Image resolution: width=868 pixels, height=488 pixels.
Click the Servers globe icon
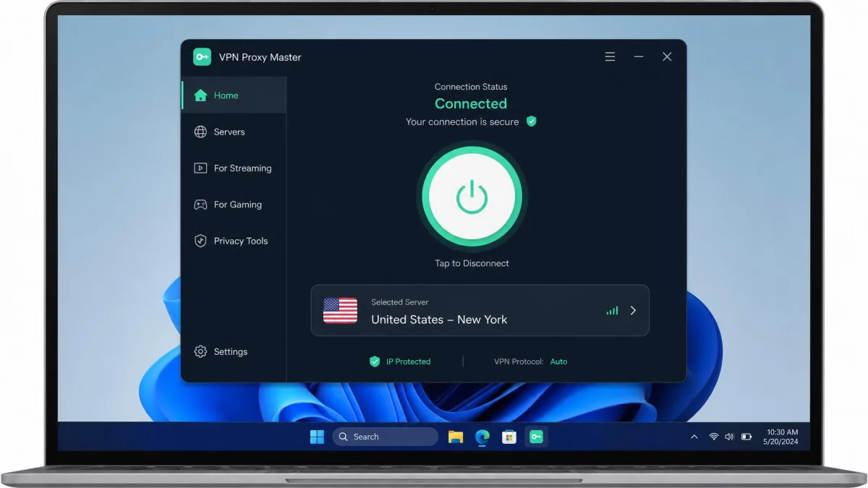click(200, 132)
